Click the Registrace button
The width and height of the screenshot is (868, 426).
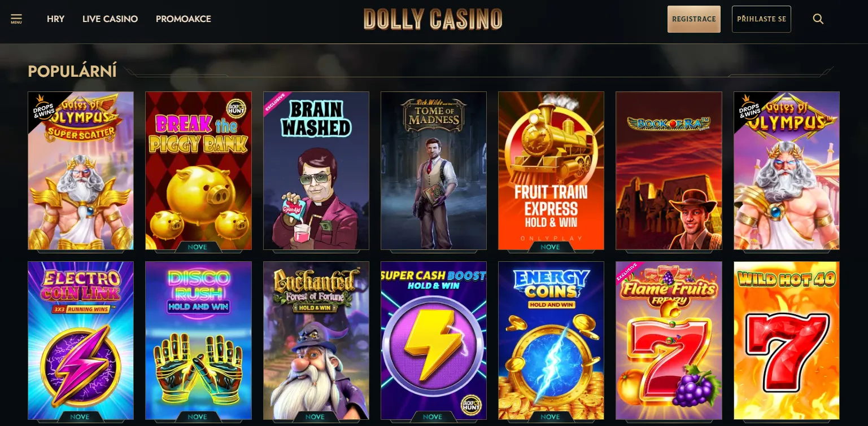pos(694,19)
